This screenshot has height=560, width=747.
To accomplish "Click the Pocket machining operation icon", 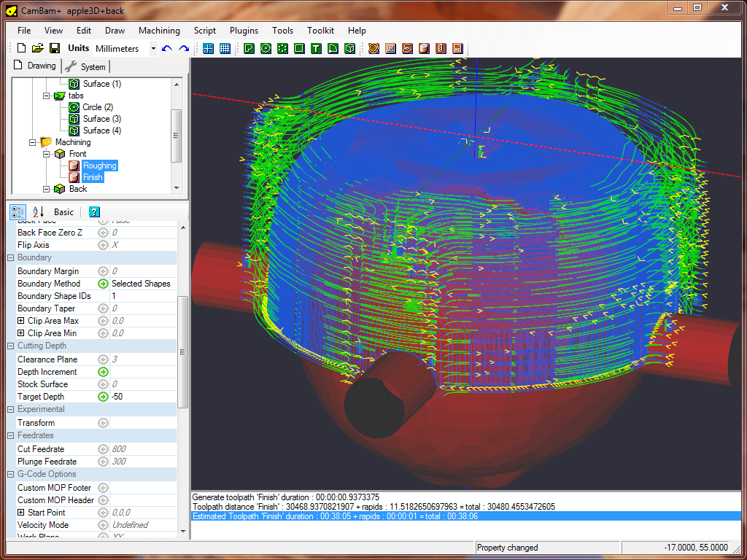I will 390,48.
